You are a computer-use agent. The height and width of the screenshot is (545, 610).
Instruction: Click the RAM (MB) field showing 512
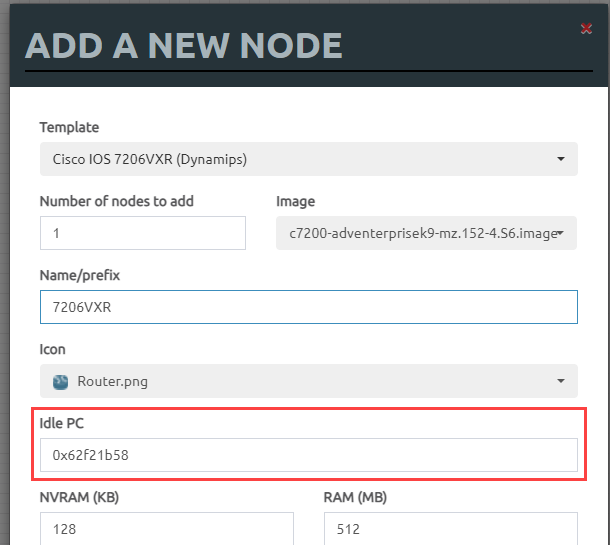tap(450, 529)
